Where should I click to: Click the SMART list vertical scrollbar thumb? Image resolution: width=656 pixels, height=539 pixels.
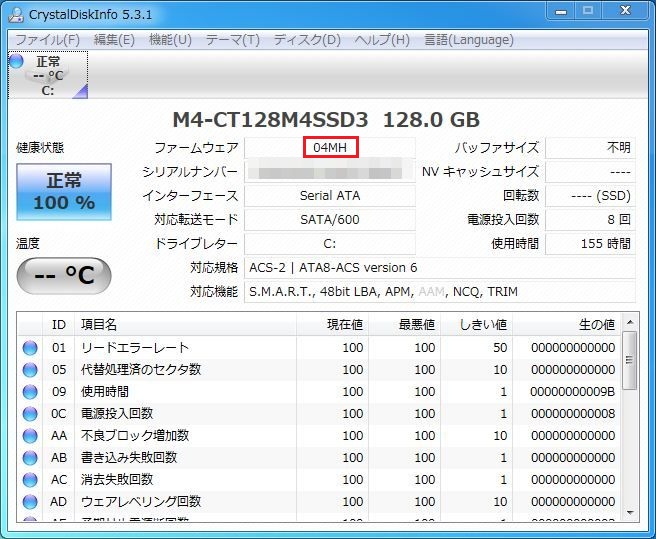630,361
